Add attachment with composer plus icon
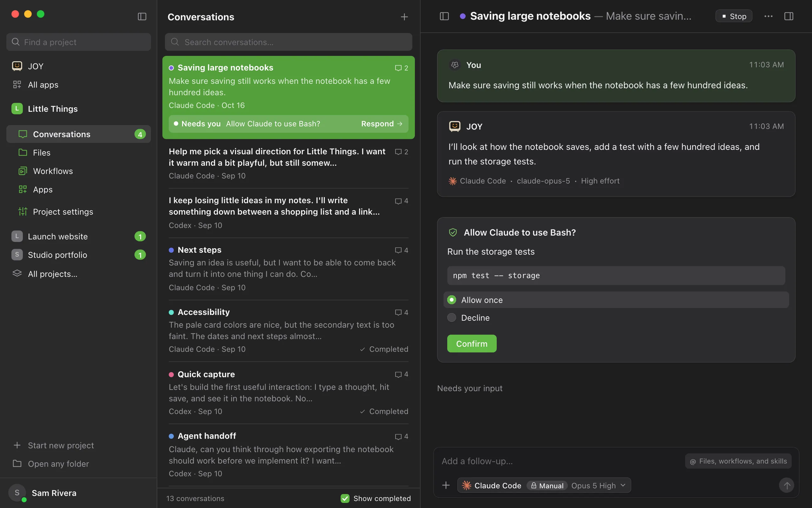The width and height of the screenshot is (812, 508). tap(446, 485)
